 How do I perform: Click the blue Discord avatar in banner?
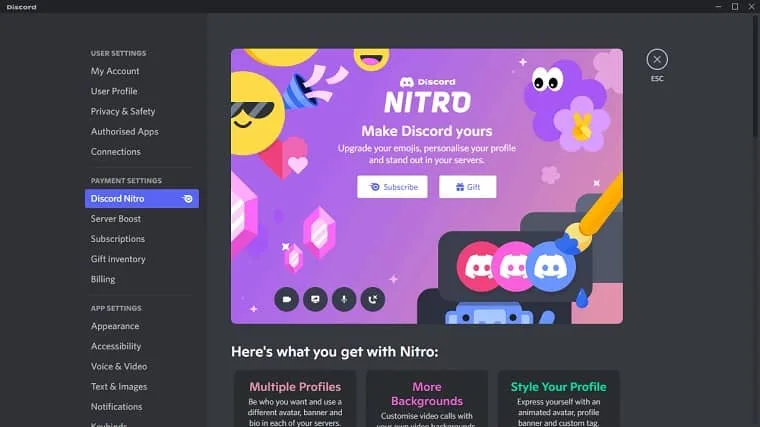[551, 267]
